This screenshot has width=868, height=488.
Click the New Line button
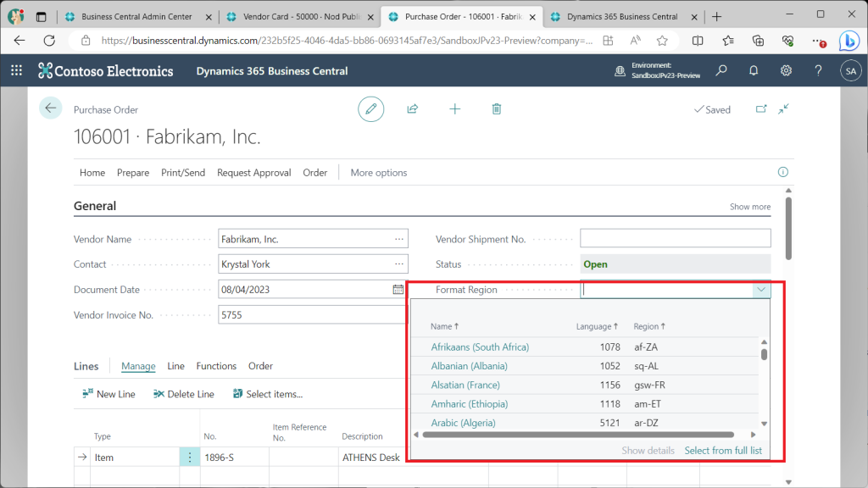pos(109,394)
